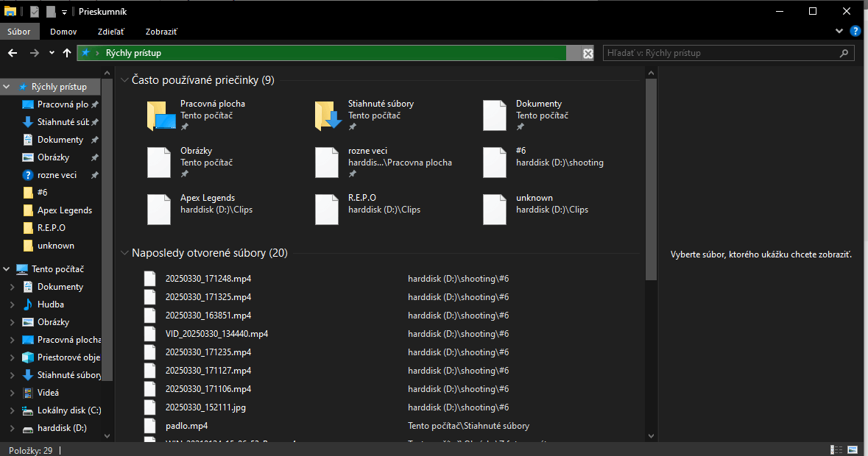Click the main pane scroll down arrow
868x456 pixels.
651,436
